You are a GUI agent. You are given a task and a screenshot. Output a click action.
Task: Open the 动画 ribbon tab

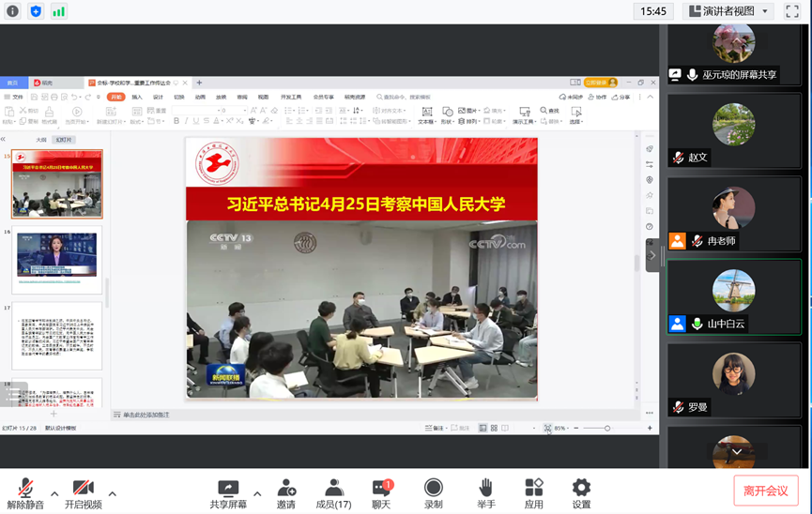tap(200, 97)
